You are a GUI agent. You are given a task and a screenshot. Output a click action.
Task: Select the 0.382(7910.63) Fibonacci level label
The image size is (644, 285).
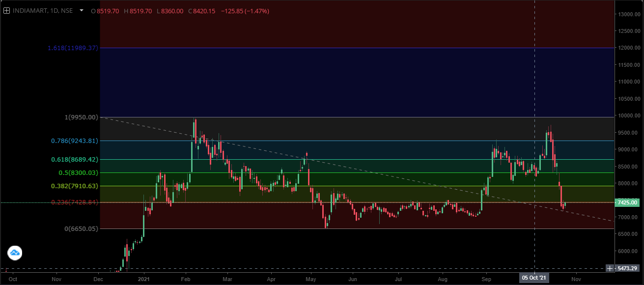click(75, 186)
